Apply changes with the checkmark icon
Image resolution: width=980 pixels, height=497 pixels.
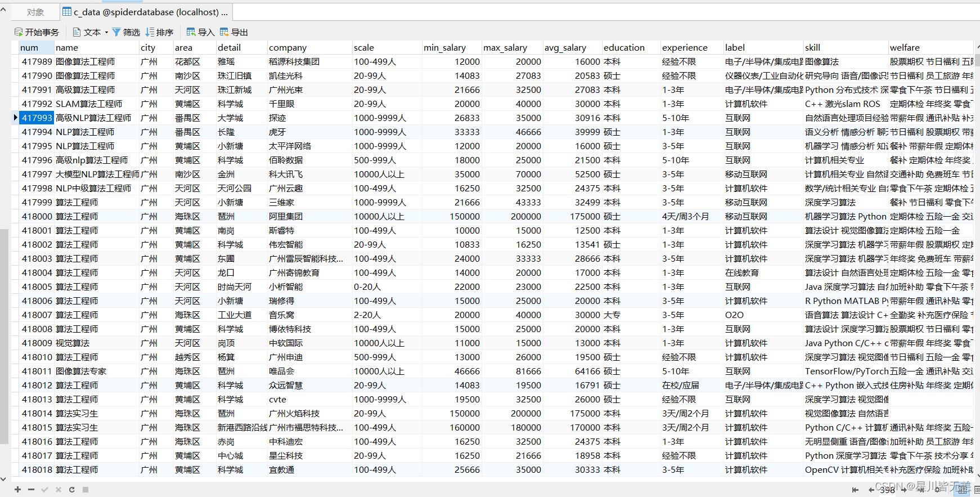pos(44,490)
